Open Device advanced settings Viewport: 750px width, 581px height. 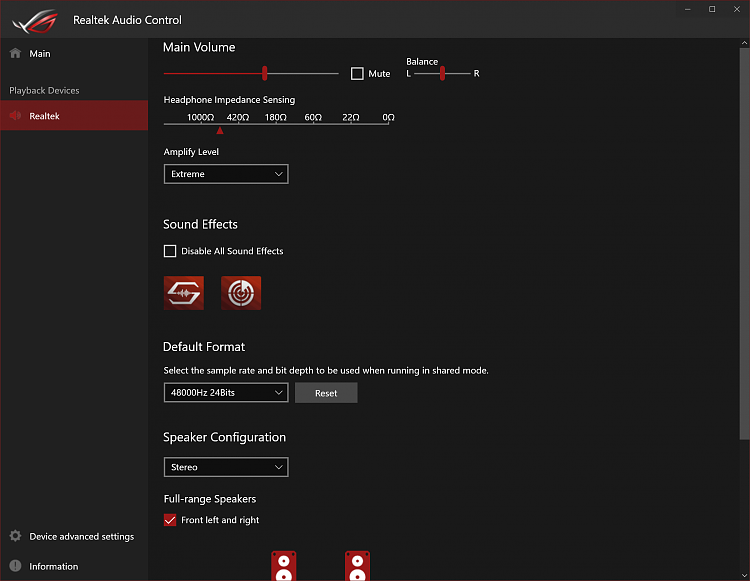click(x=74, y=537)
